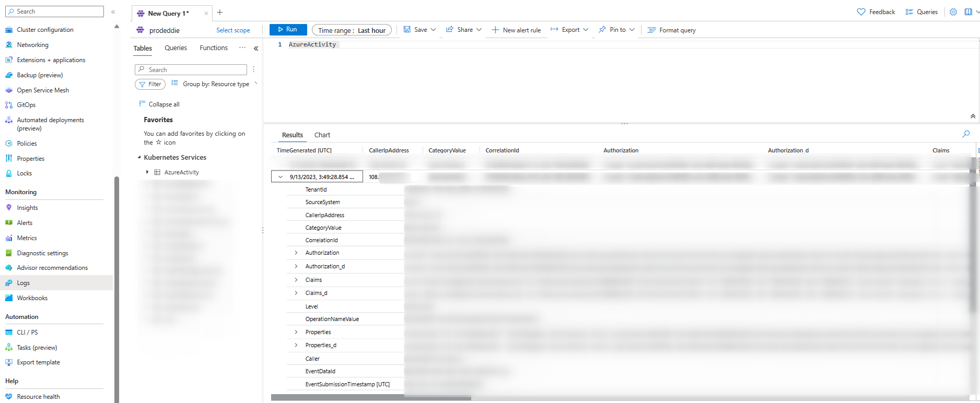Create a New alert rule
Screen dimensions: 980x403
(516, 30)
